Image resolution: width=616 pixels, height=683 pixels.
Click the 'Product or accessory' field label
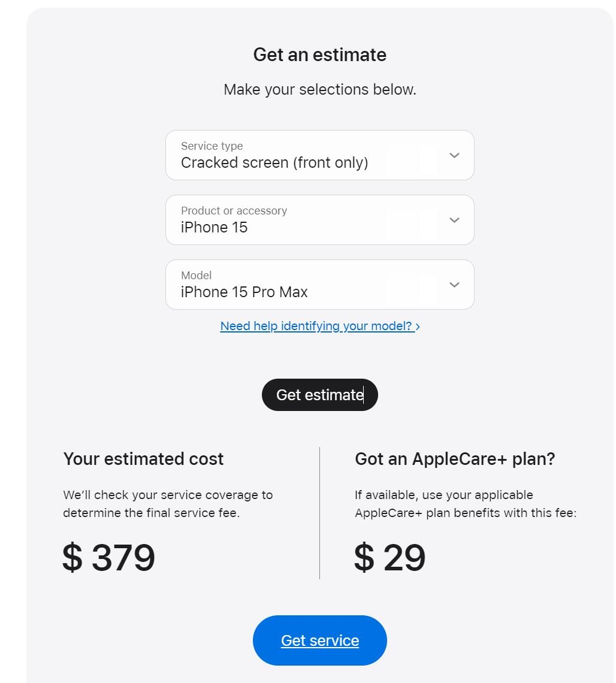(234, 211)
